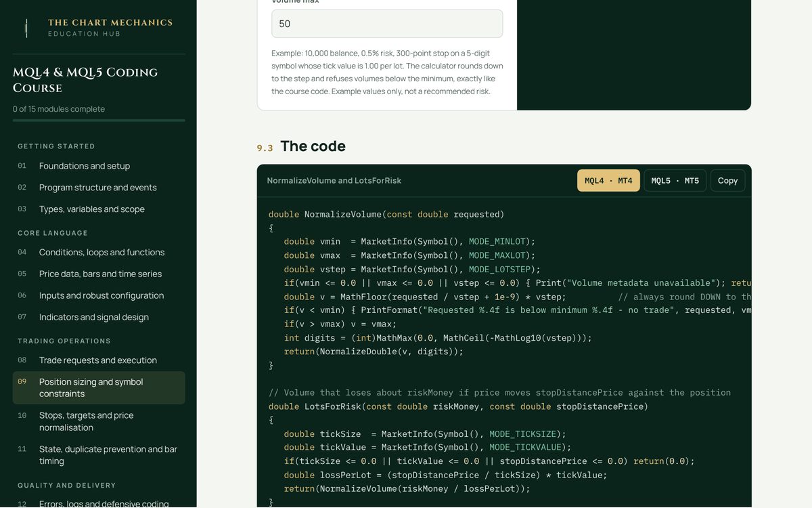Click the 'NormalizeVolume and LotsForRisk' code title
The width and height of the screenshot is (812, 508).
(334, 181)
